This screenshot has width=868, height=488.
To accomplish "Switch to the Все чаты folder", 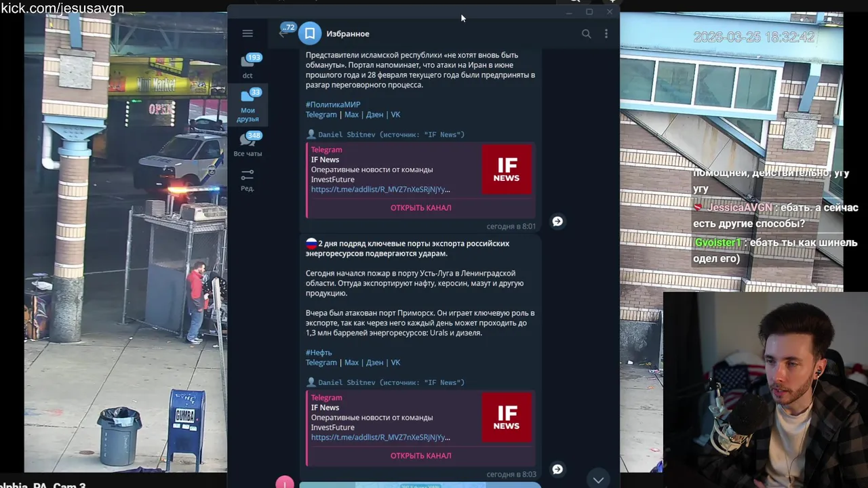I will (x=248, y=144).
